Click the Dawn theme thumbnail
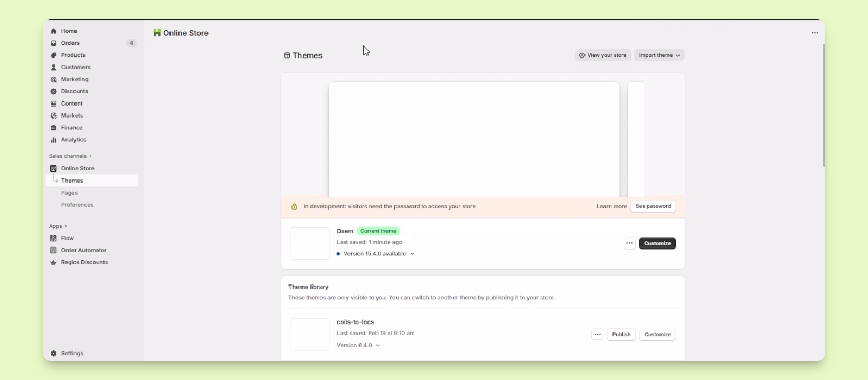The height and width of the screenshot is (380, 868). click(310, 243)
